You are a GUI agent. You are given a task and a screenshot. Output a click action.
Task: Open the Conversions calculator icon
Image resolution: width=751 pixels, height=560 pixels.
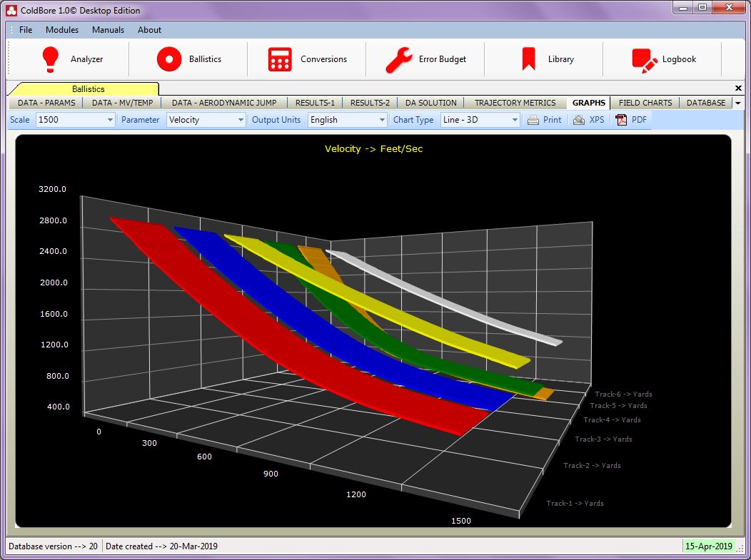tap(280, 59)
